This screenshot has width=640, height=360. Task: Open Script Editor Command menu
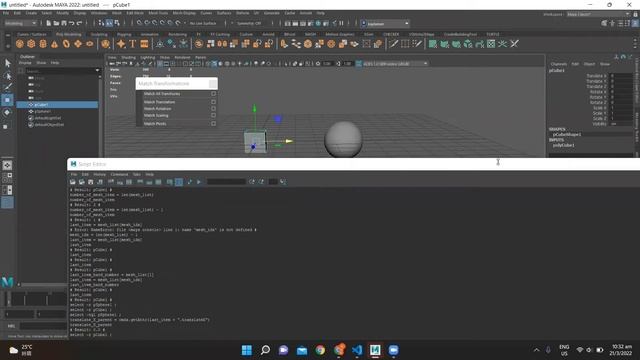pyautogui.click(x=119, y=174)
